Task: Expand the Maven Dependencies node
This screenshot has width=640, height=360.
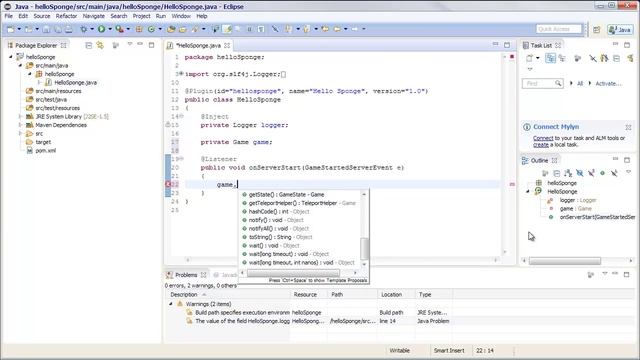Action: pyautogui.click(x=20, y=125)
